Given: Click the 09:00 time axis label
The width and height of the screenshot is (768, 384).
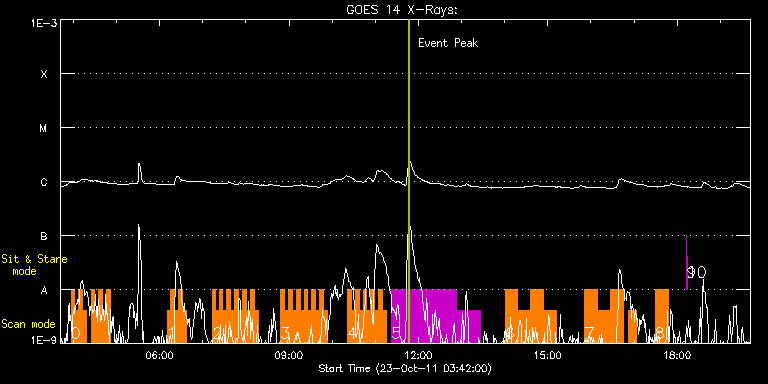Looking at the screenshot, I should pyautogui.click(x=289, y=355).
